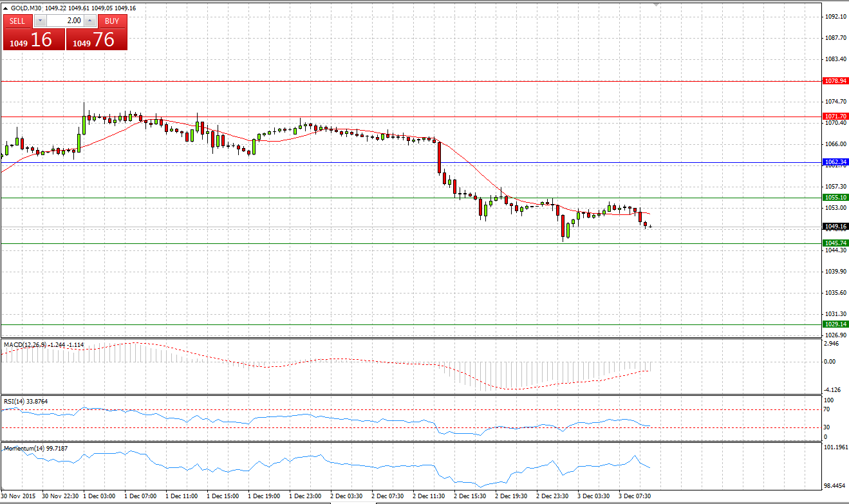Click the MACD(12,26,9) indicator label
This screenshot has height=504, width=849.
(44, 345)
